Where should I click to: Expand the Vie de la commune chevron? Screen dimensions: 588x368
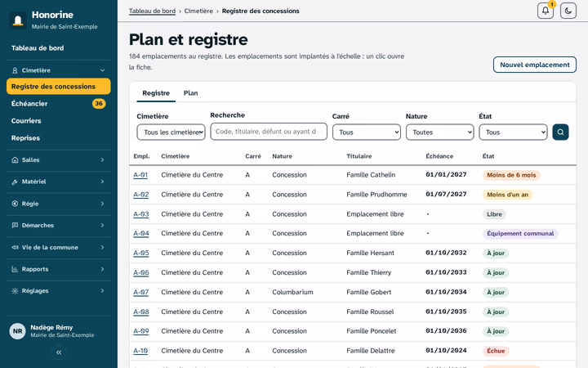[x=102, y=248]
